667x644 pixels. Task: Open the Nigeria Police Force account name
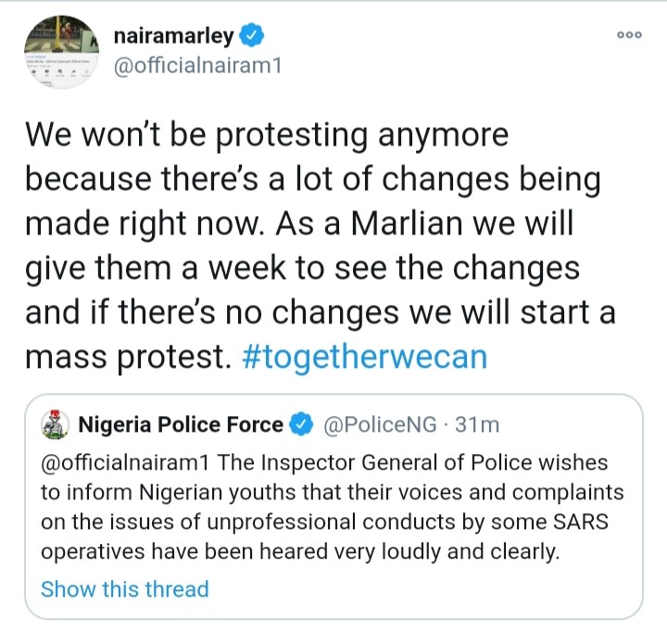[181, 425]
